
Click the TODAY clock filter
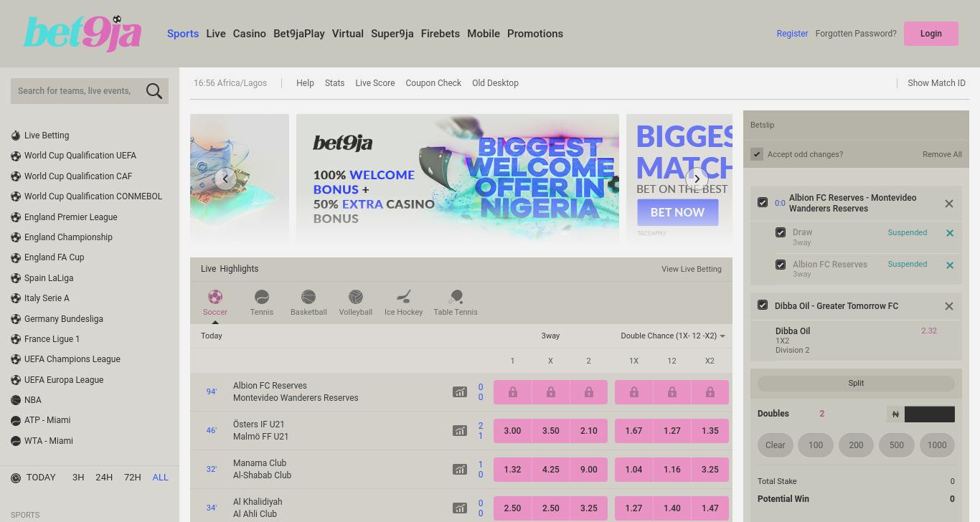33,478
